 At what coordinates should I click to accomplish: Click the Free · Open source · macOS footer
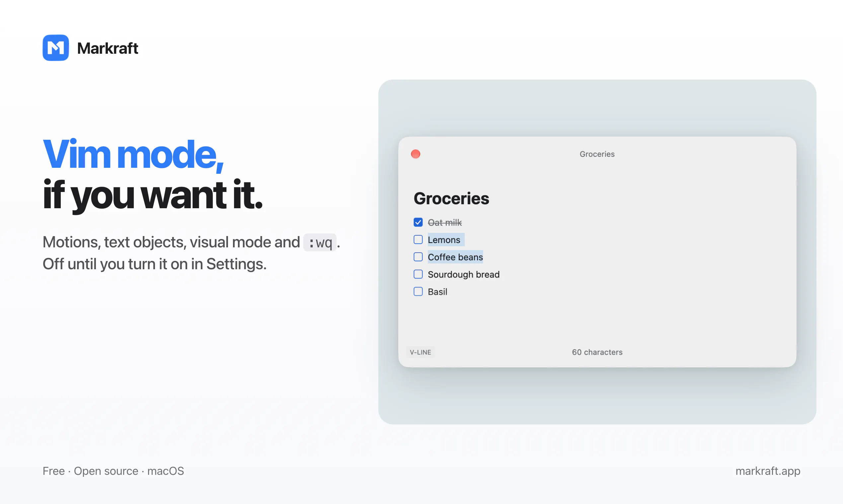coord(113,471)
